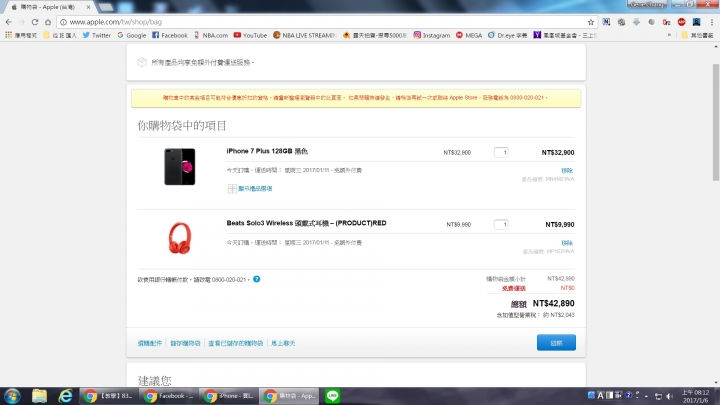The height and width of the screenshot is (405, 720).
Task: Open the browser home page
Action: (48, 22)
